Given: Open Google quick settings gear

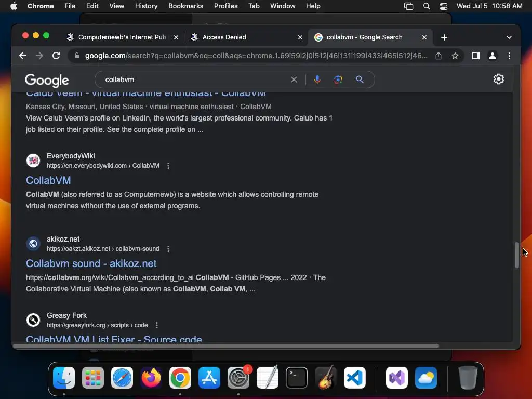Looking at the screenshot, I should pyautogui.click(x=498, y=79).
